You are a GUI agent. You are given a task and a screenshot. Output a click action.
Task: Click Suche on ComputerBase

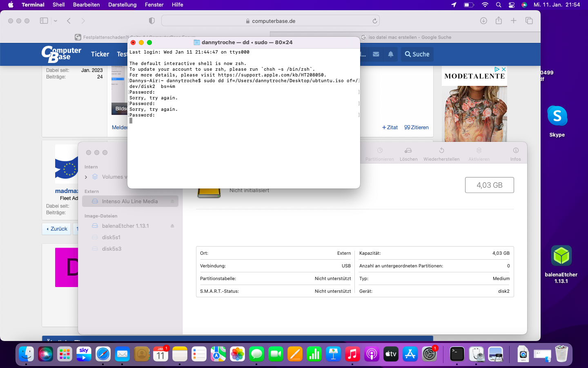(x=417, y=54)
